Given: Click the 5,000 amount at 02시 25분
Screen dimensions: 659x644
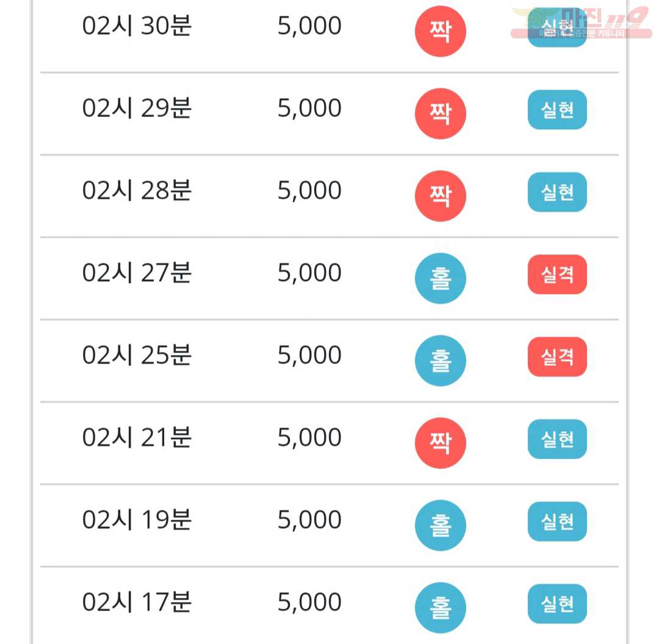Looking at the screenshot, I should pyautogui.click(x=309, y=356).
